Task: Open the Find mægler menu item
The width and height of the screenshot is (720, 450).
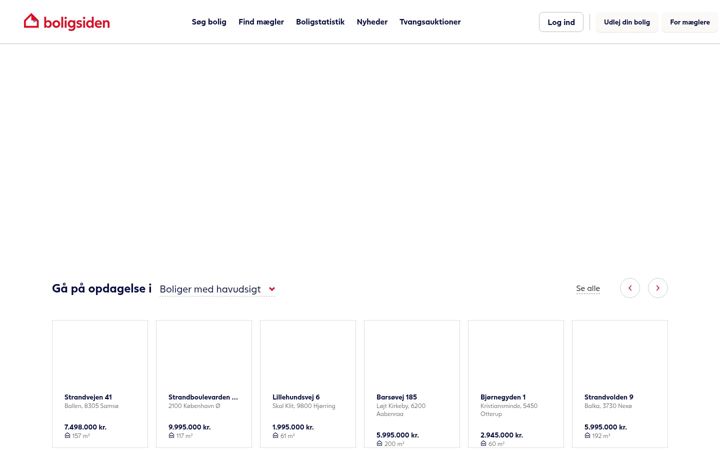Action: (x=261, y=22)
